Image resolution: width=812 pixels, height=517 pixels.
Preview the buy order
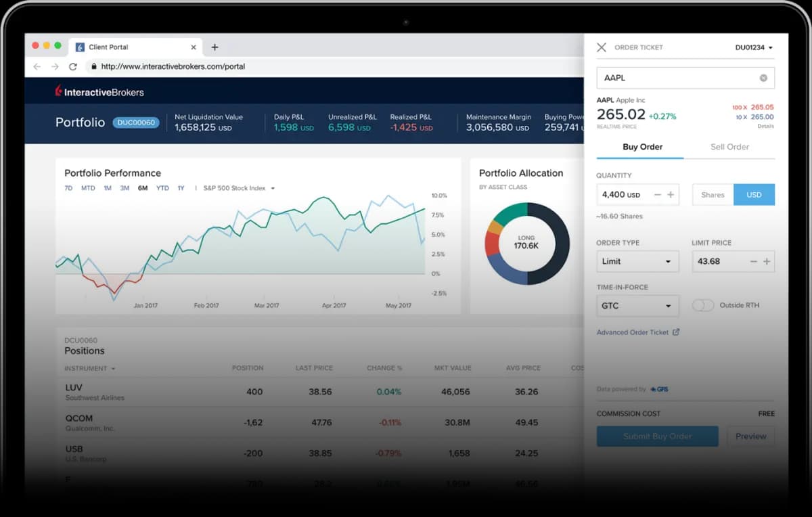tap(750, 436)
